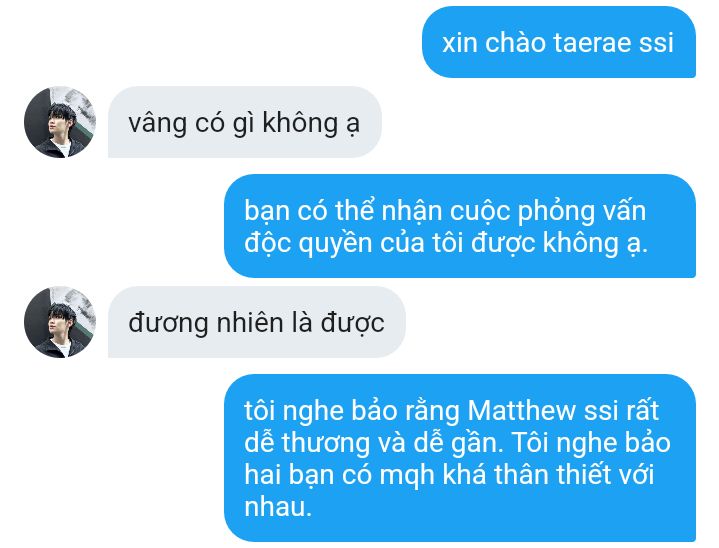Click "xin chào" greeting text at top
The height and width of the screenshot is (548, 719).
tap(493, 43)
